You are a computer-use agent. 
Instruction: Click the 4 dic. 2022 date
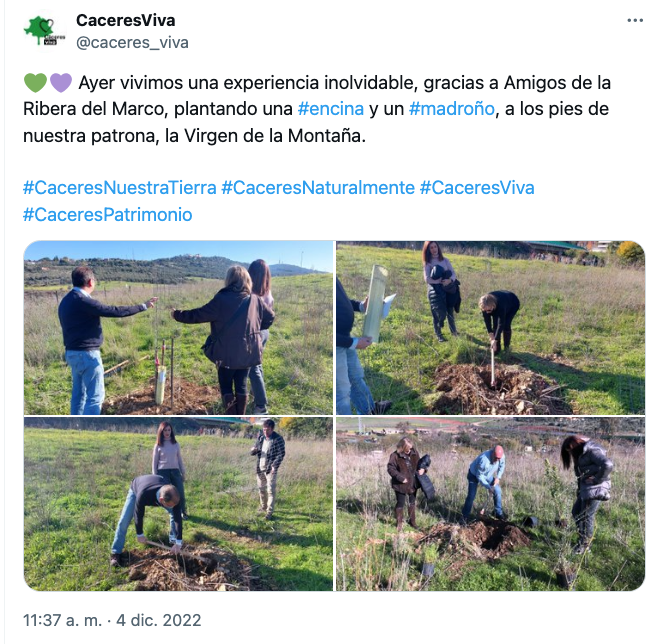click(159, 620)
